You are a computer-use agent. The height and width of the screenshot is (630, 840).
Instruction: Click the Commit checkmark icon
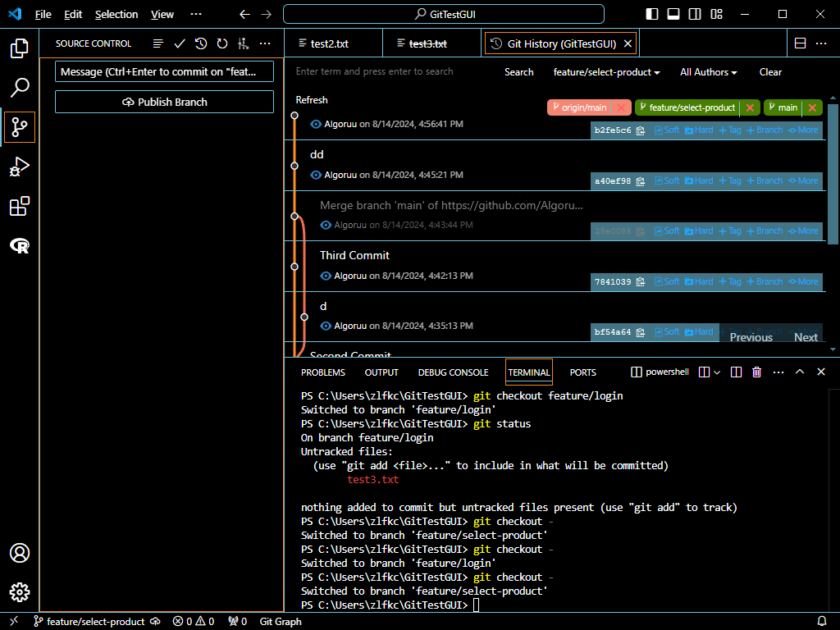click(x=180, y=43)
